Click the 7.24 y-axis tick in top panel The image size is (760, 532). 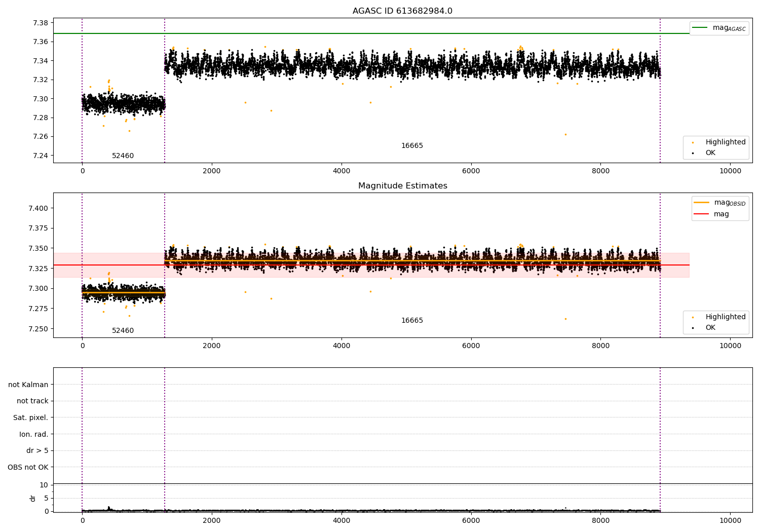point(41,156)
